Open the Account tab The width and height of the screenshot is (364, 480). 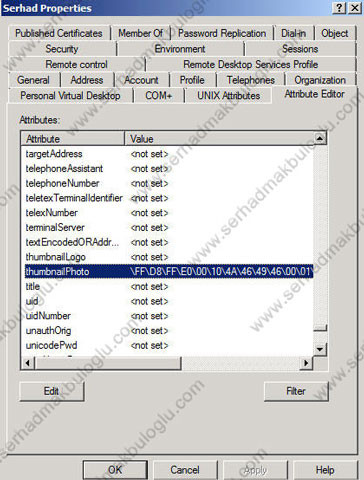pyautogui.click(x=141, y=80)
